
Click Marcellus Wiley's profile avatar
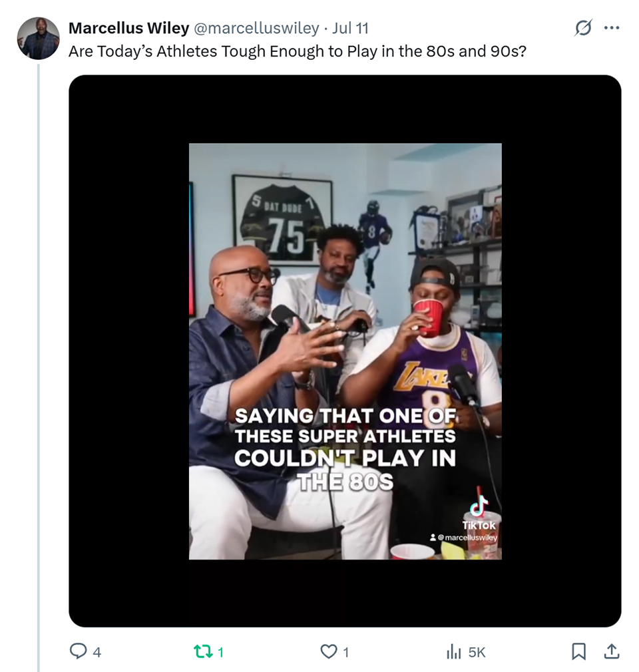(39, 39)
